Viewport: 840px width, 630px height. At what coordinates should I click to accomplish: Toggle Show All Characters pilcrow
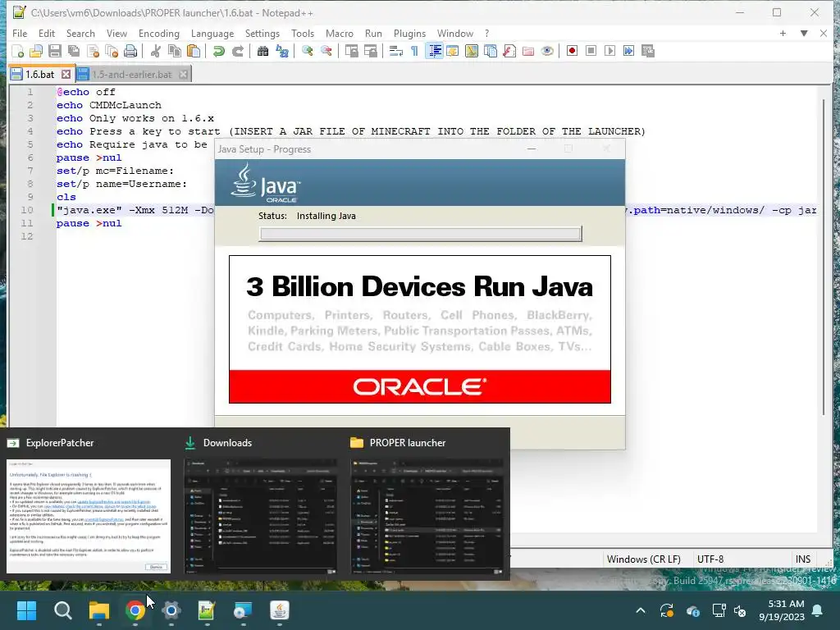tap(414, 52)
